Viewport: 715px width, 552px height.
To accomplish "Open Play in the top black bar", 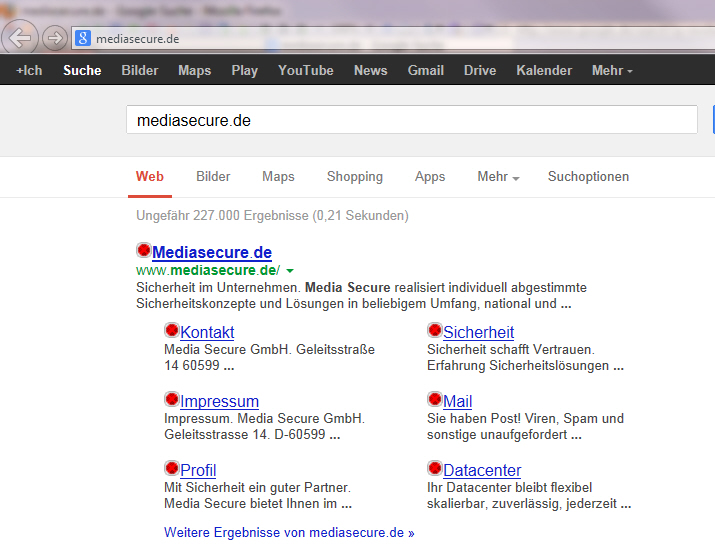I will pyautogui.click(x=244, y=71).
